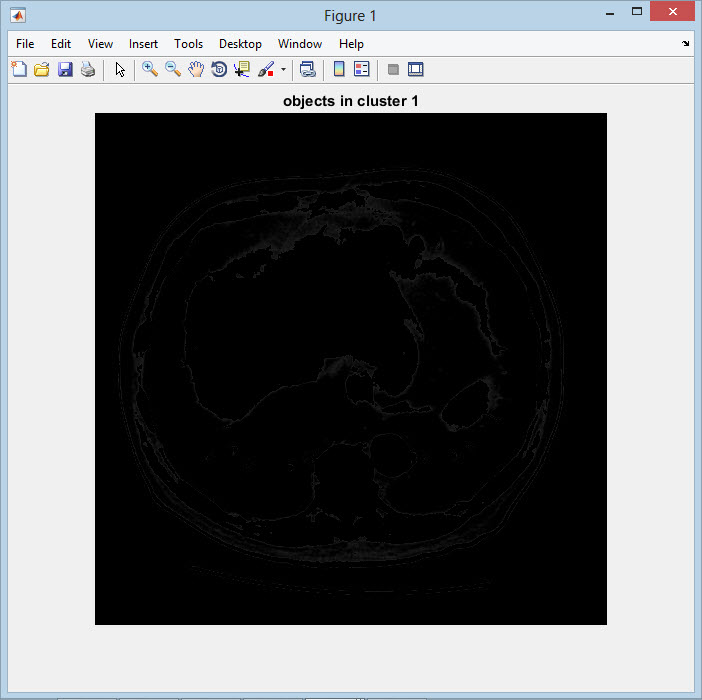Image resolution: width=702 pixels, height=700 pixels.
Task: Click the New Figure toolbar icon
Action: pos(19,69)
